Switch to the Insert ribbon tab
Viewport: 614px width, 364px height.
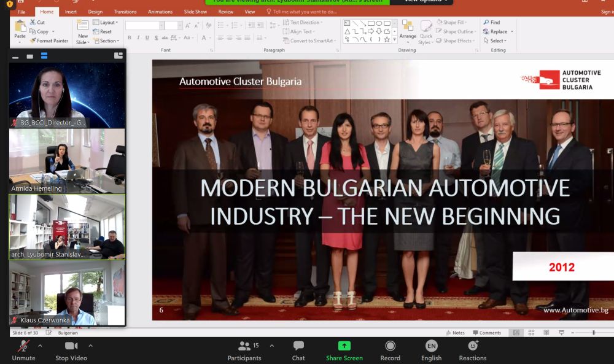(71, 12)
